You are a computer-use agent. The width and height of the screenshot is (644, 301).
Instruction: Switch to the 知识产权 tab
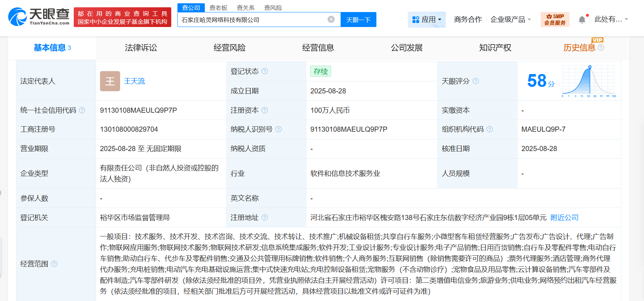495,48
